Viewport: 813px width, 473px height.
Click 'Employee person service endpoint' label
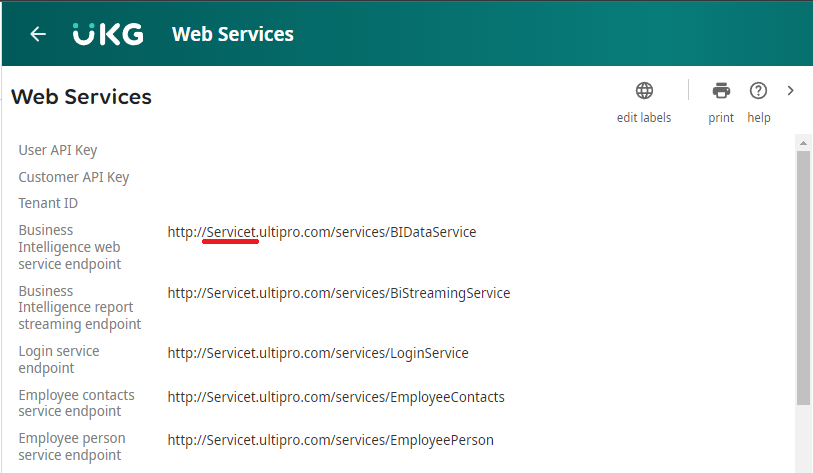[72, 447]
